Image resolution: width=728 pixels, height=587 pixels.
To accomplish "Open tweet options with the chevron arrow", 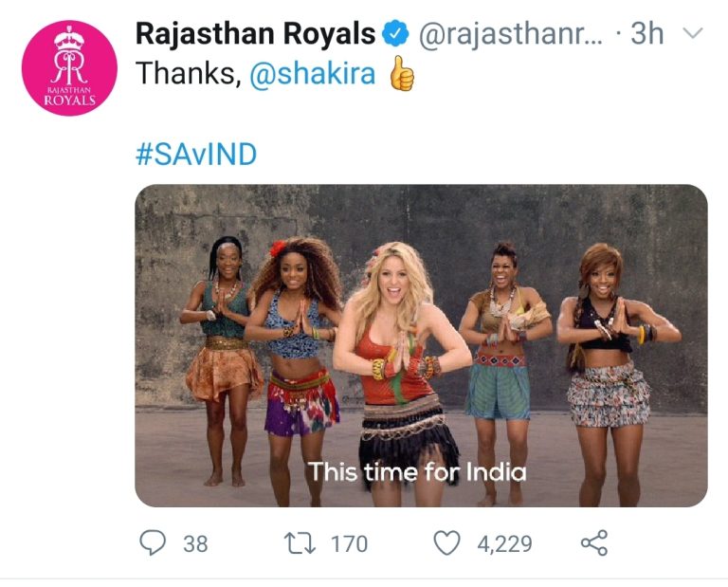I will coord(693,34).
